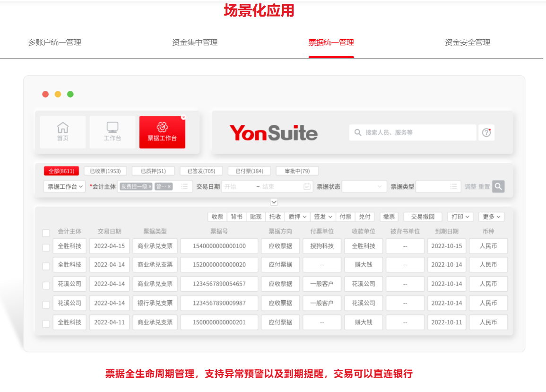
Task: Click the 搜索人员、服务等 search field
Action: pos(416,133)
